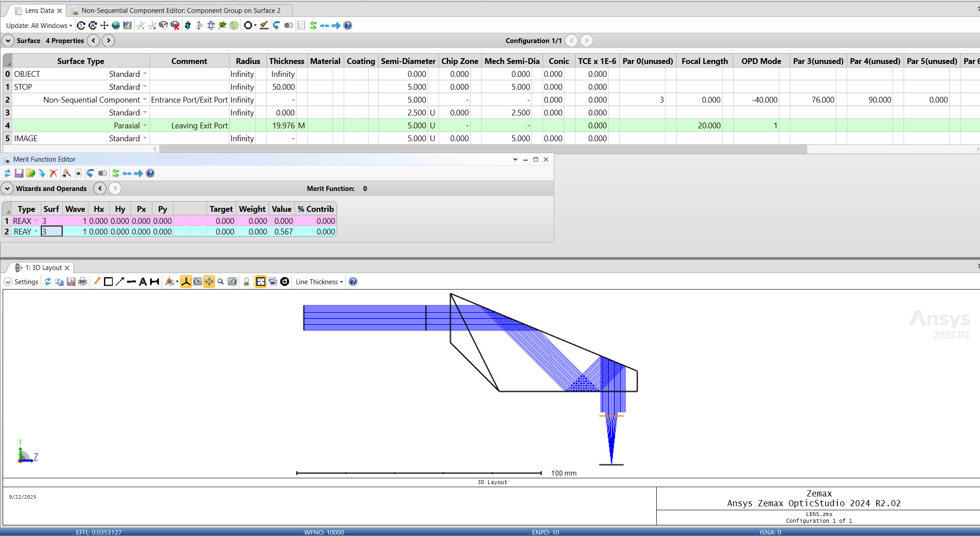The image size is (980, 536).
Task: Toggle the pan/move mode in 3D Layout
Action: pyautogui.click(x=209, y=282)
